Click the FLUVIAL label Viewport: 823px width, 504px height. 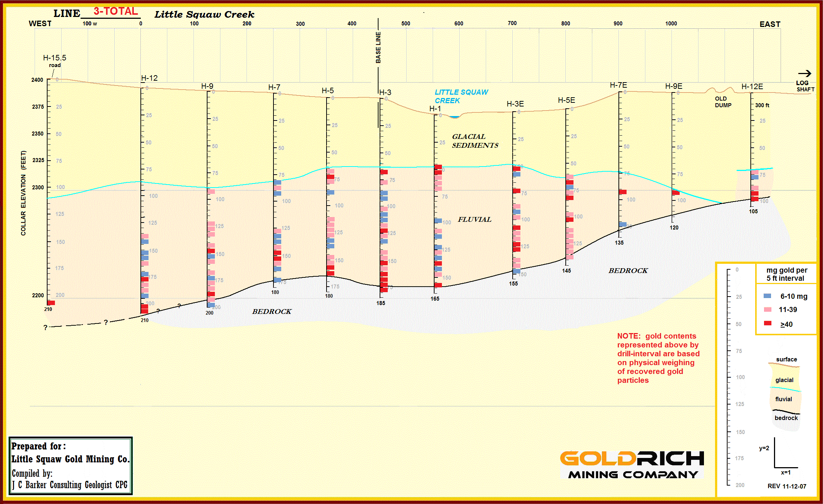[475, 220]
